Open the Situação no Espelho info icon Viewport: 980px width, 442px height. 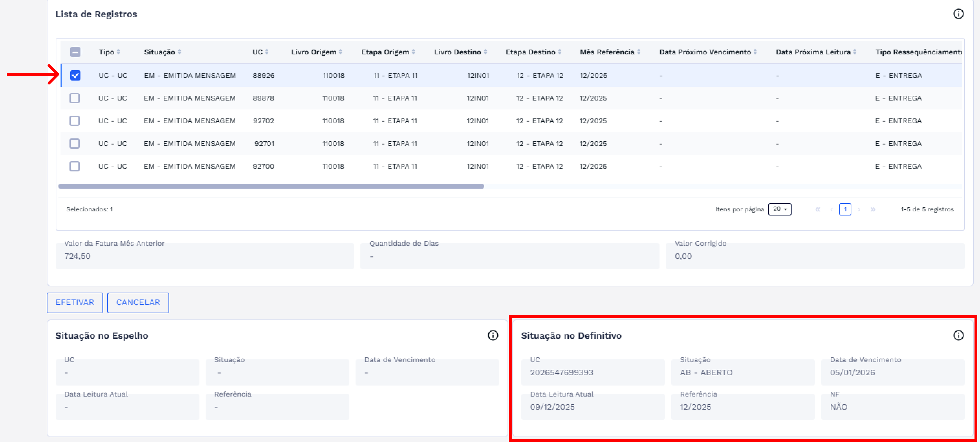click(x=493, y=335)
